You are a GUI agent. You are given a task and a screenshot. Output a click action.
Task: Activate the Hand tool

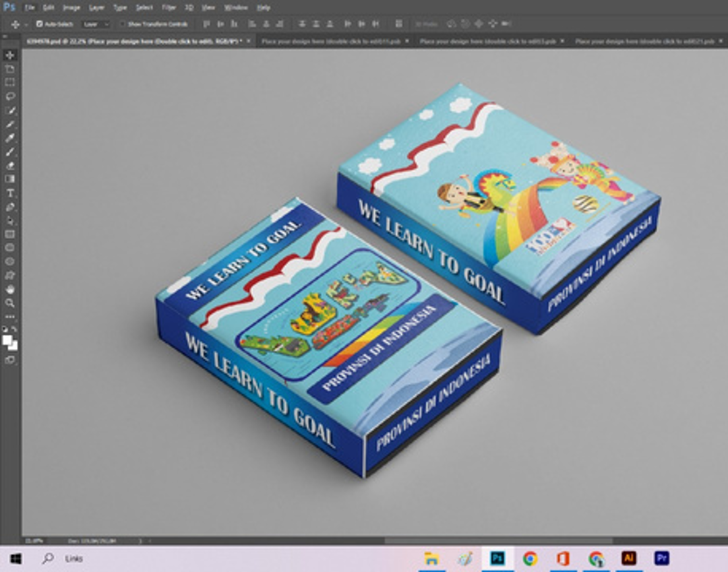(x=10, y=289)
